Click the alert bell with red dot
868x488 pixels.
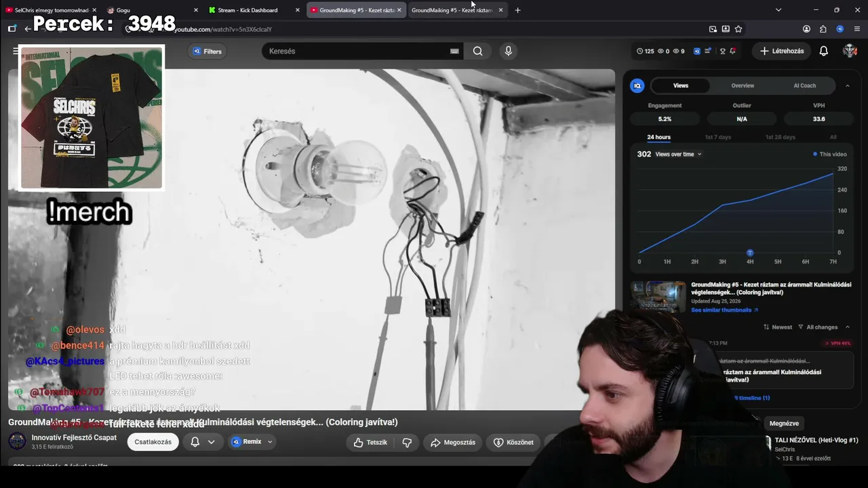(x=732, y=52)
